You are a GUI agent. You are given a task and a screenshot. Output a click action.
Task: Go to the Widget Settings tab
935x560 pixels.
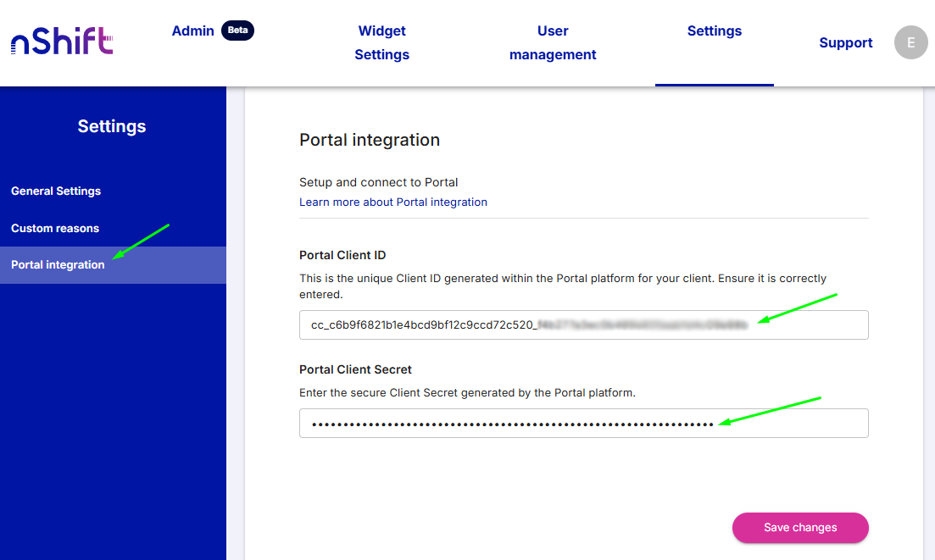click(x=381, y=42)
